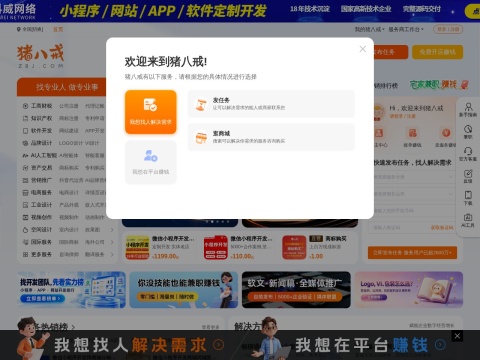Screen dimensions: 480x360
Task: Click 请登录/注册 link under greeting
Action: tap(403, 116)
